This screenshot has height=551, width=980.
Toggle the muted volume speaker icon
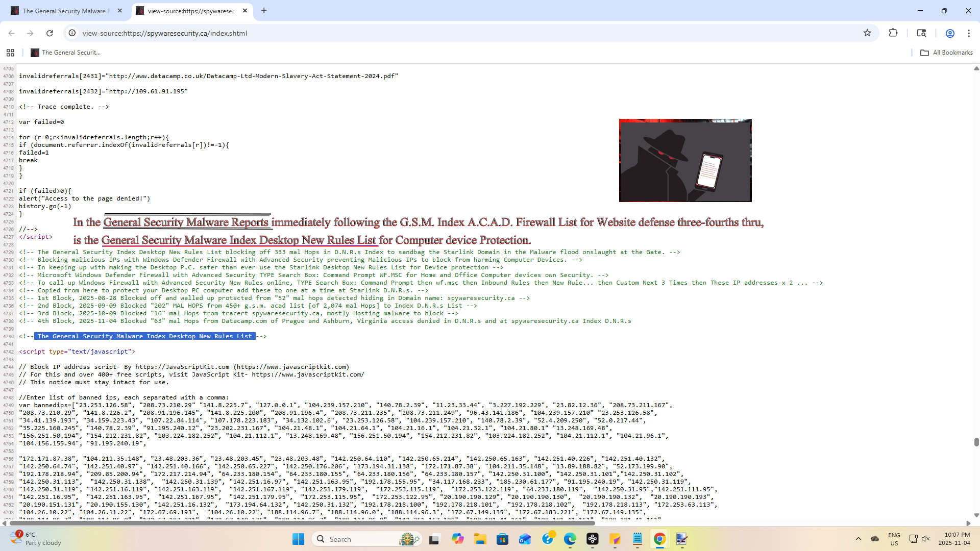pos(926,539)
